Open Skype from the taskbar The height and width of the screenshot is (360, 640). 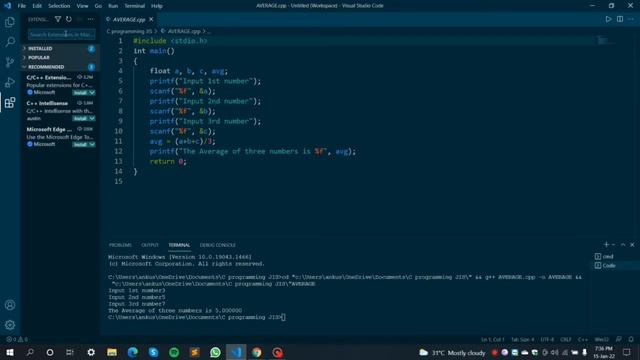click(153, 352)
